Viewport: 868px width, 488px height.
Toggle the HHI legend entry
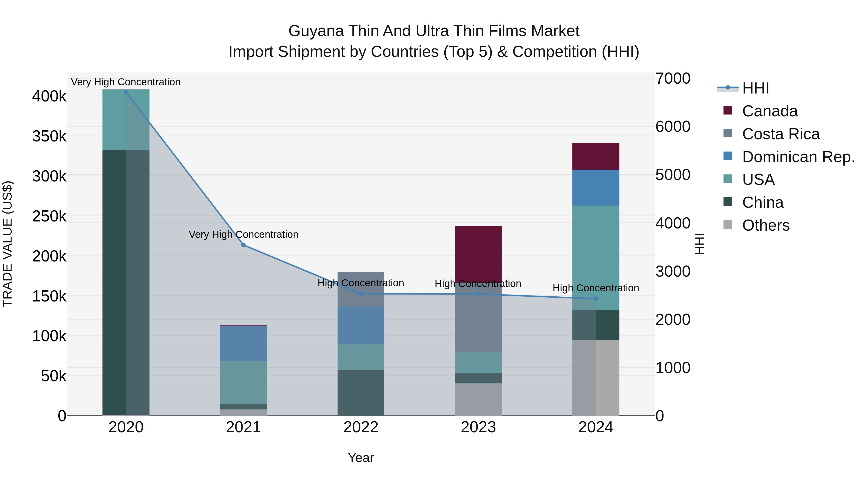click(x=743, y=88)
